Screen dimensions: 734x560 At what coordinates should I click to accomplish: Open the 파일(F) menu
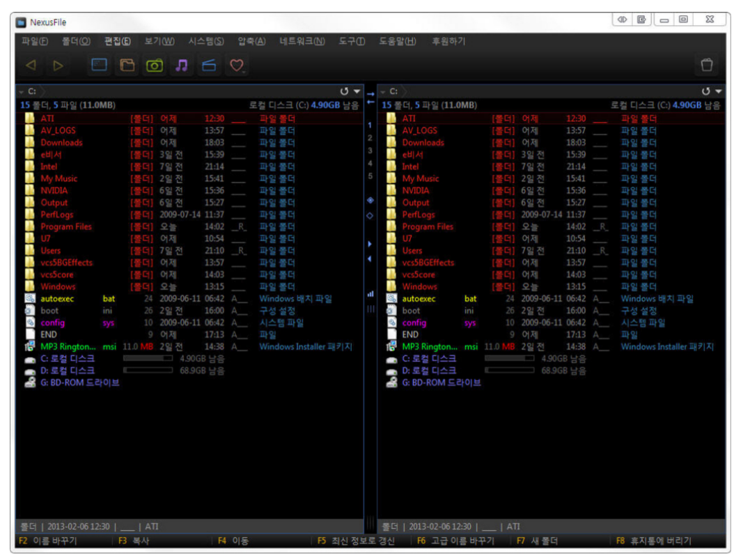click(35, 41)
